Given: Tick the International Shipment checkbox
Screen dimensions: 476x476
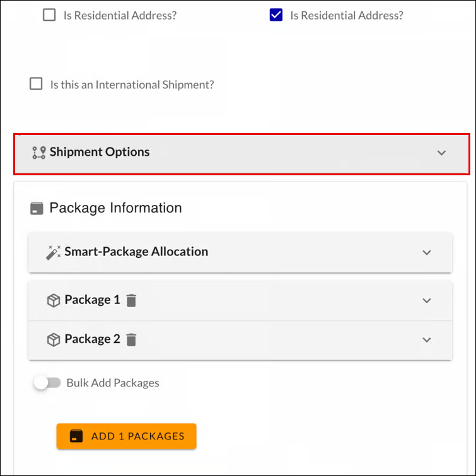Looking at the screenshot, I should [36, 83].
